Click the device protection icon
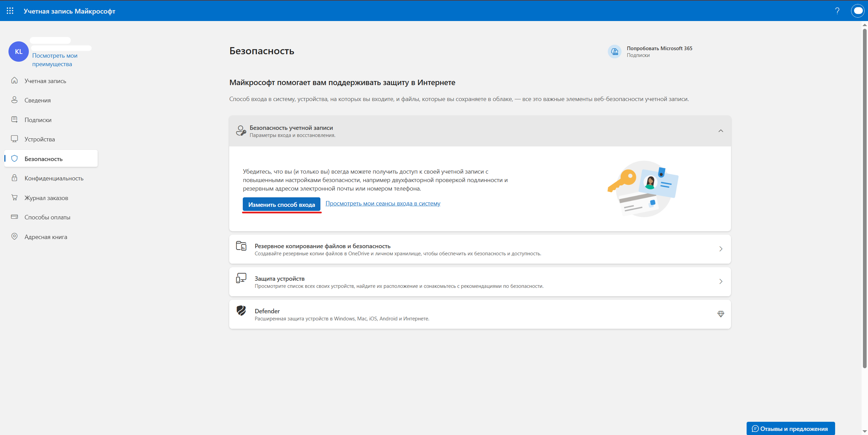This screenshot has width=868, height=435. [241, 278]
